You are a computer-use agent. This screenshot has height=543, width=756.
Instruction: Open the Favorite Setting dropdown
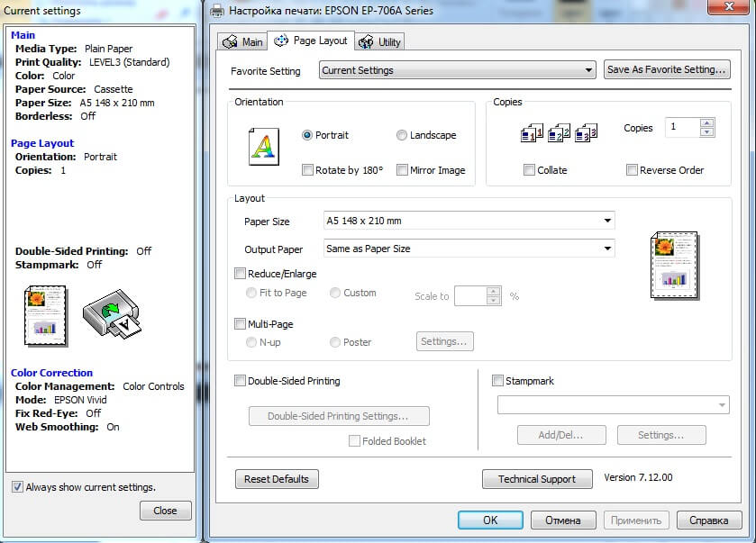pos(458,70)
